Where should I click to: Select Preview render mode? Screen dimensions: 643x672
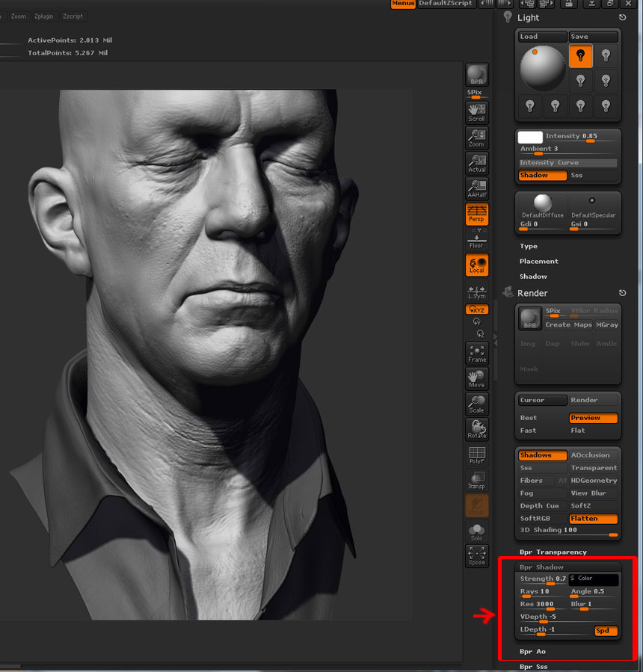(593, 418)
